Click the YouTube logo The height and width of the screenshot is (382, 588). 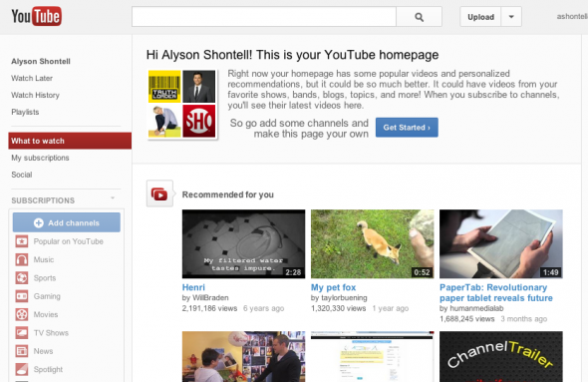coord(36,16)
